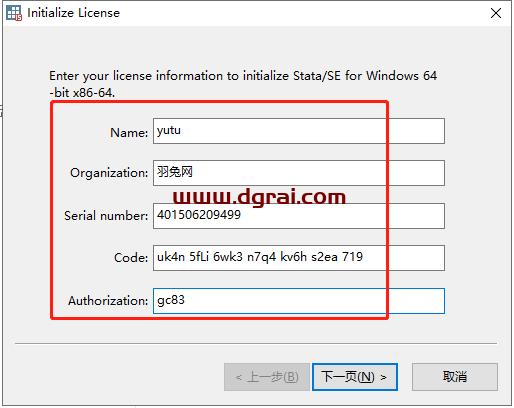The image size is (514, 408).
Task: Click into the Code input field
Action: click(299, 258)
